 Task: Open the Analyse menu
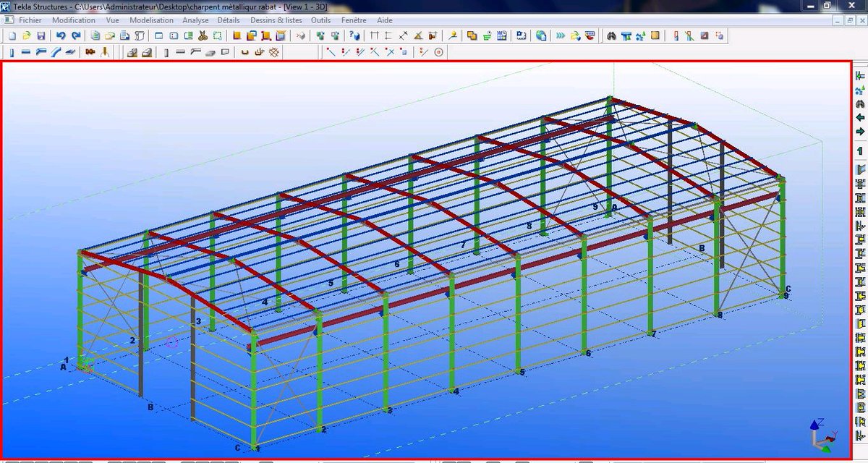(x=195, y=20)
